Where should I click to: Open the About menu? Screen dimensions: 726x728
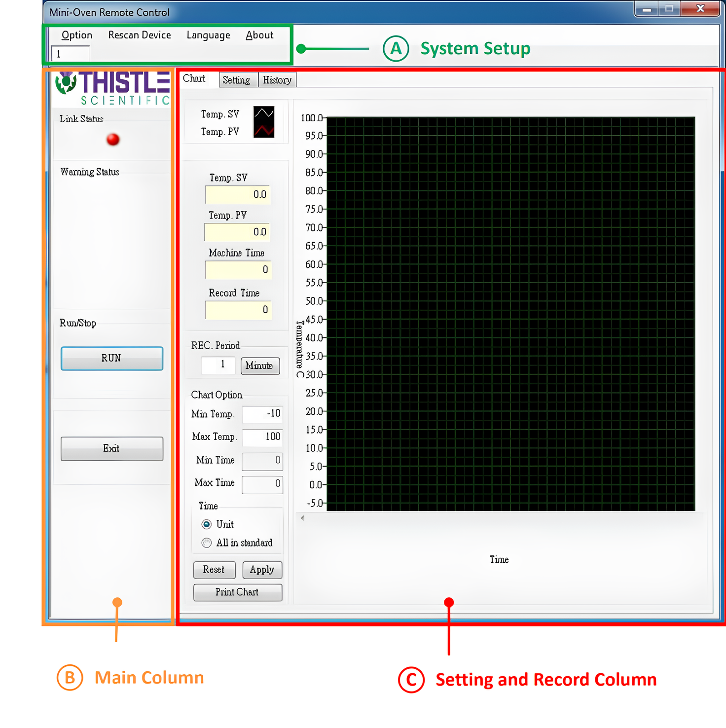[259, 35]
